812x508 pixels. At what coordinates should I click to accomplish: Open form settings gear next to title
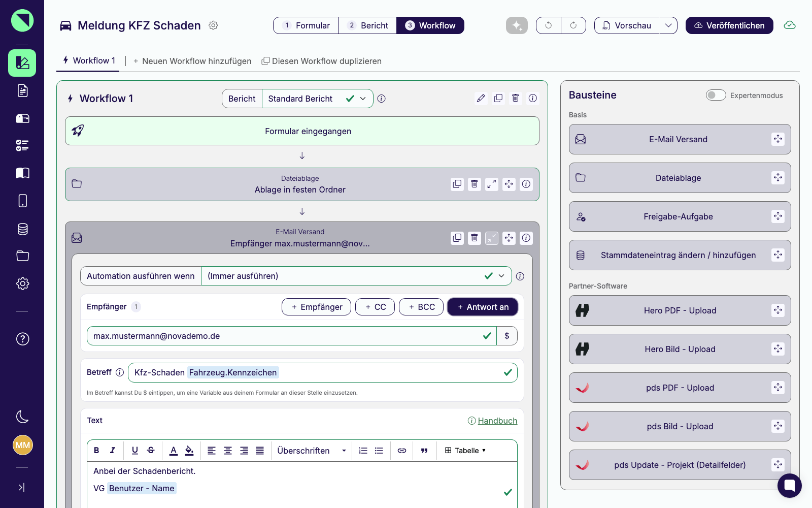[214, 25]
